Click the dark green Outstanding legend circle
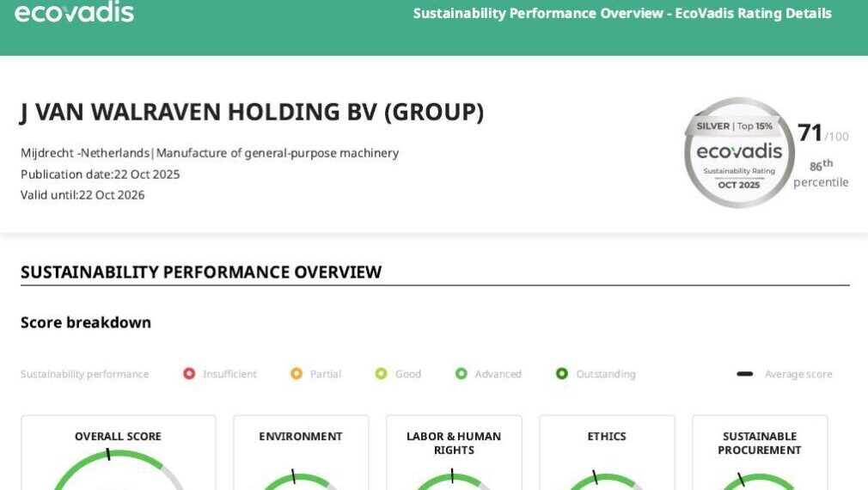Viewport: 868px width, 490px height. (562, 374)
